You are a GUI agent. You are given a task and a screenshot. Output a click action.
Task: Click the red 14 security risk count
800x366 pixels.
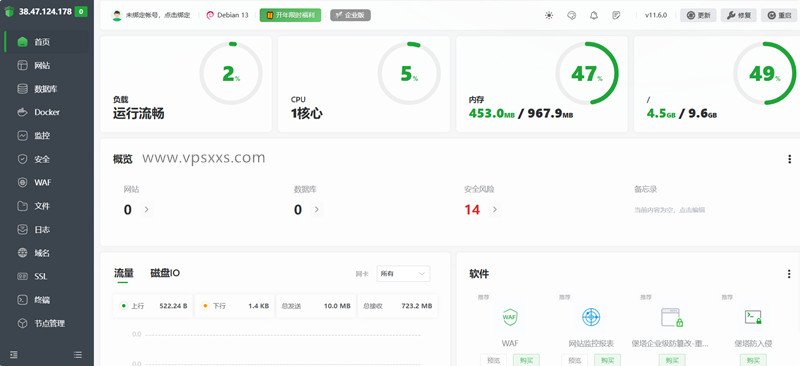472,210
